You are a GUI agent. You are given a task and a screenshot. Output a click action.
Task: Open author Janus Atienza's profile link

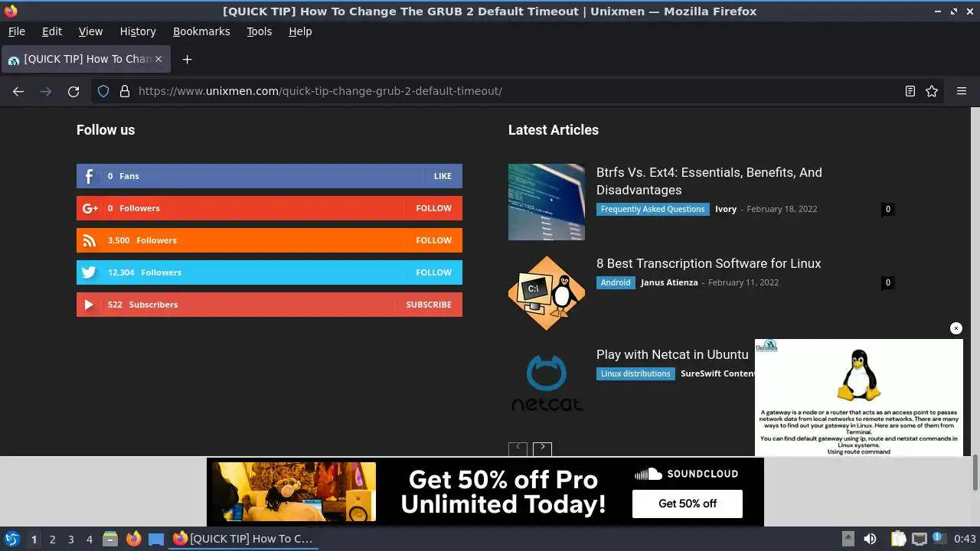pos(669,282)
